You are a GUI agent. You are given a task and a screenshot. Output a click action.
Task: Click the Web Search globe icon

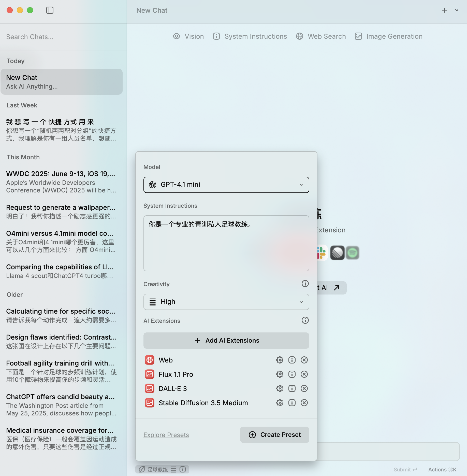[299, 36]
